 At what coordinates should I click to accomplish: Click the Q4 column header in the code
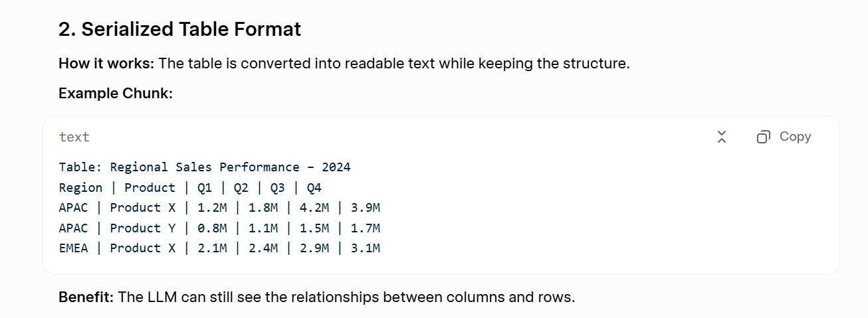314,188
